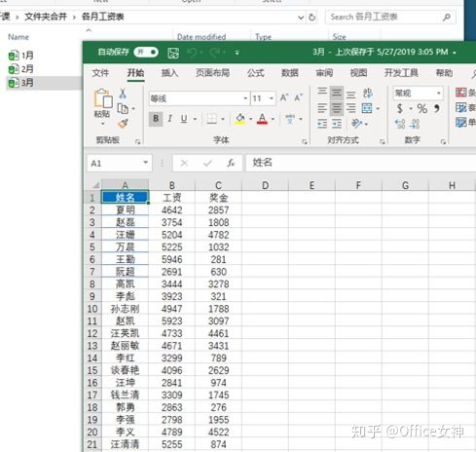Click the Cut scissors icon
The height and width of the screenshot is (452, 476).
point(123,94)
